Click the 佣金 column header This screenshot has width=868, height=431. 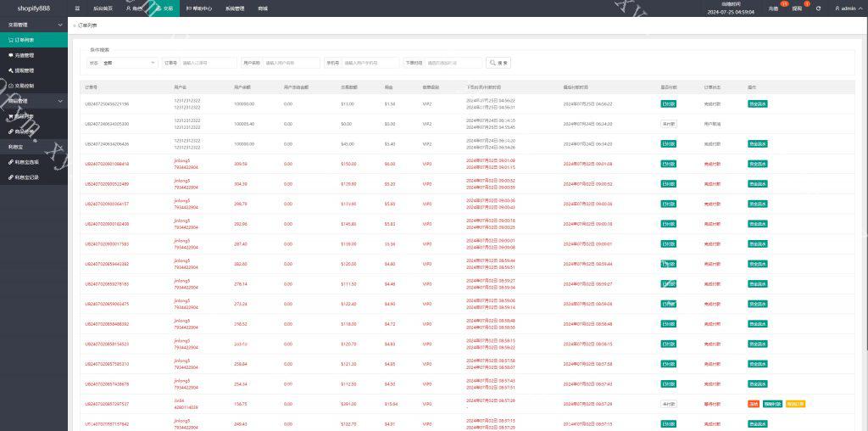coord(388,87)
